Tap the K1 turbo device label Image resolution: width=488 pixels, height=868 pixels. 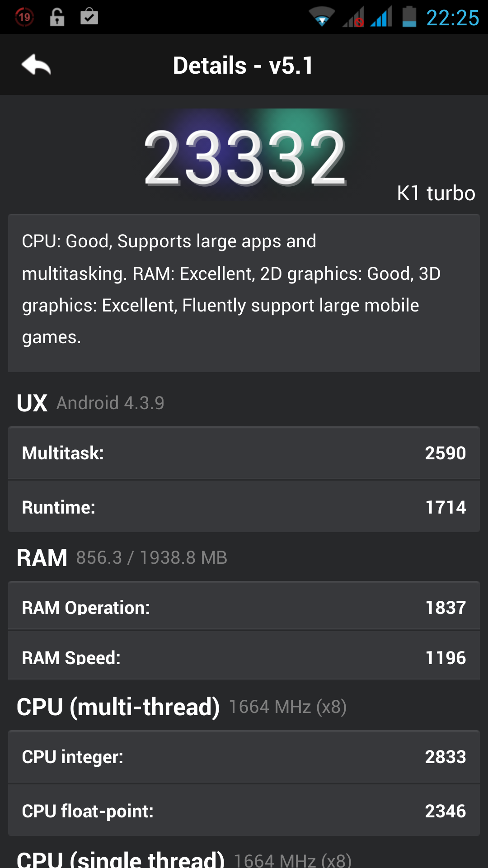pyautogui.click(x=436, y=193)
